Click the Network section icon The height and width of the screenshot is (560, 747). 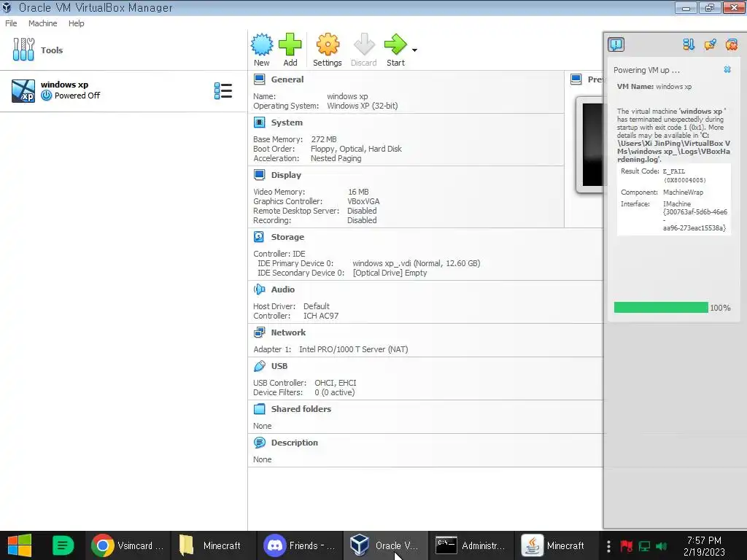tap(259, 332)
